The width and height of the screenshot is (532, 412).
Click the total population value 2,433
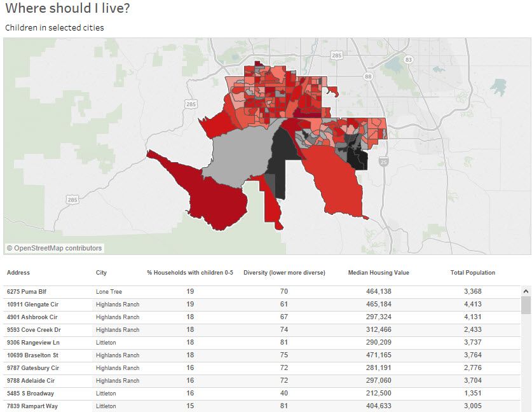[x=473, y=329]
